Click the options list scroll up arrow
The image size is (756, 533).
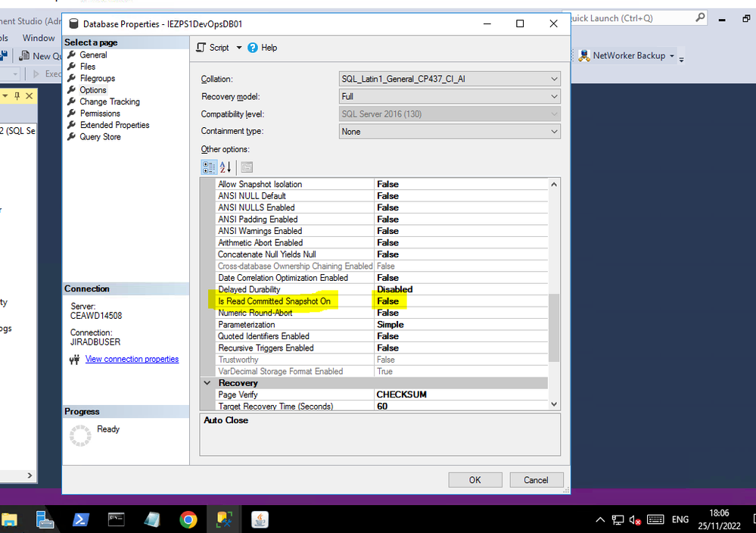(554, 184)
